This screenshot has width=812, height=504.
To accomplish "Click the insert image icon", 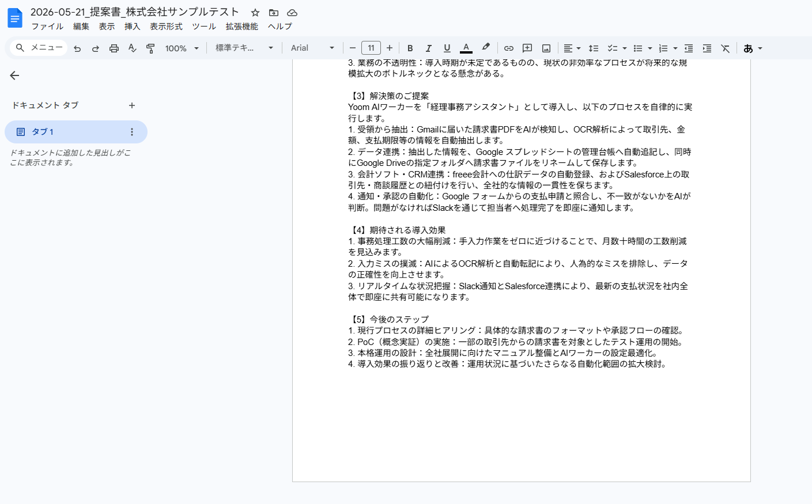I will 546,48.
